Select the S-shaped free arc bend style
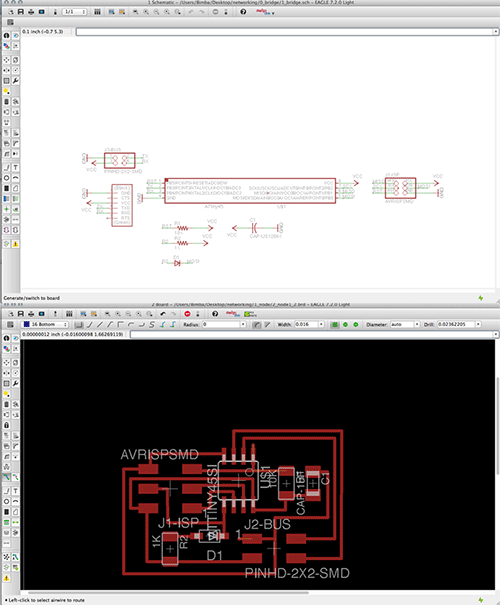 tap(152, 324)
